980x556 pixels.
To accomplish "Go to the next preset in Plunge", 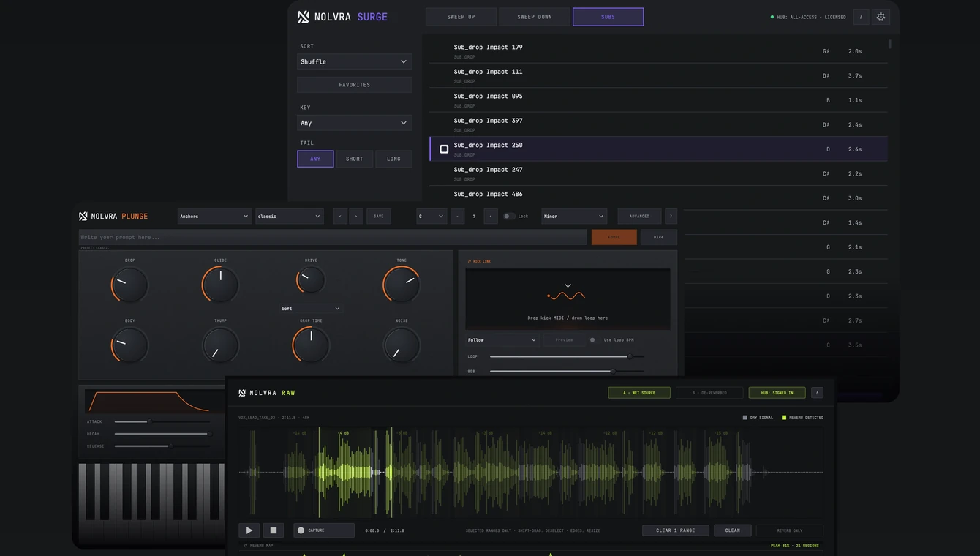I will tap(356, 216).
